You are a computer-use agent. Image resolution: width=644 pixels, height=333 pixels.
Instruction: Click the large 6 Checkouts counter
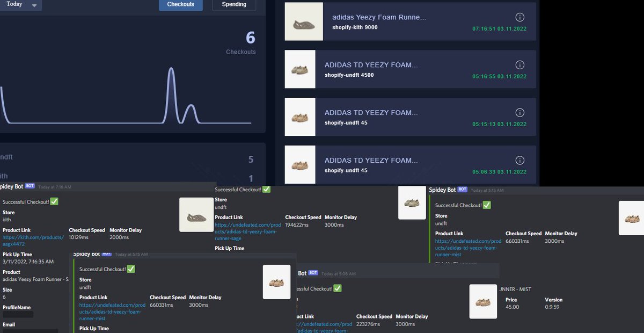251,38
